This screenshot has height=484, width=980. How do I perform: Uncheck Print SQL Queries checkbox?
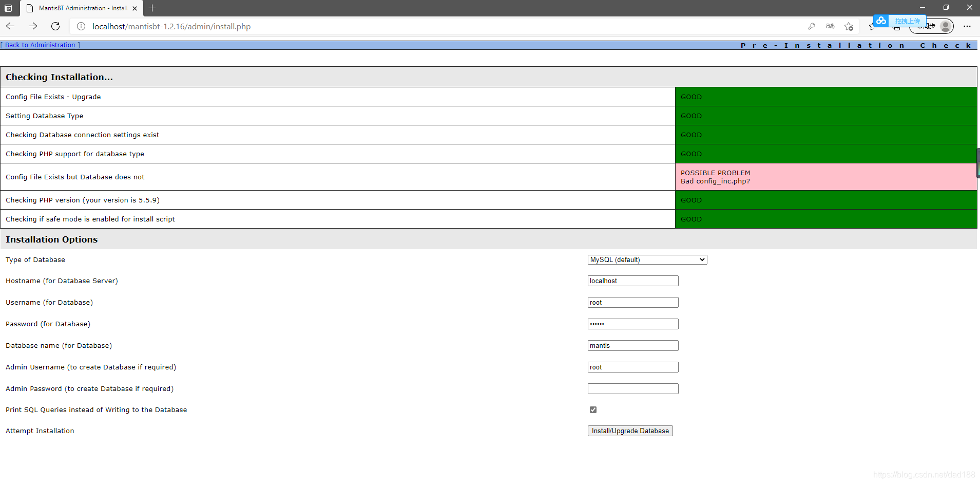tap(593, 410)
